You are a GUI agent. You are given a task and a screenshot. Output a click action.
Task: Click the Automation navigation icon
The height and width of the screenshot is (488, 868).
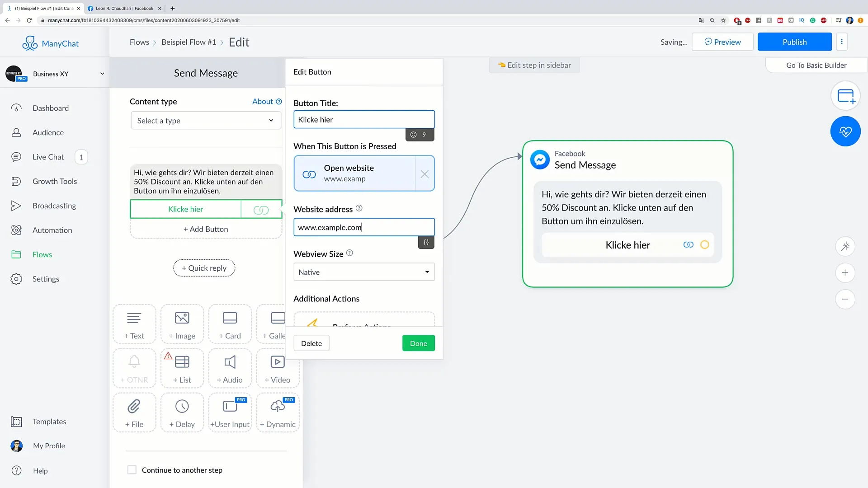16,230
